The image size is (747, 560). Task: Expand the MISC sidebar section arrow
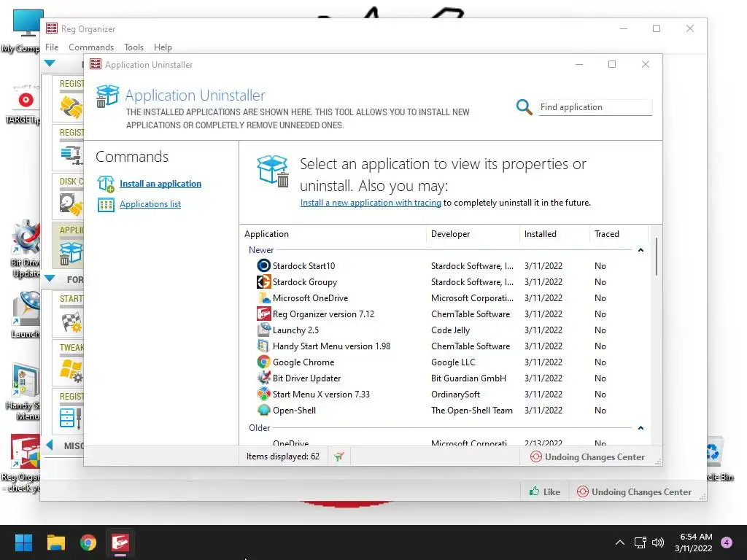coord(50,446)
